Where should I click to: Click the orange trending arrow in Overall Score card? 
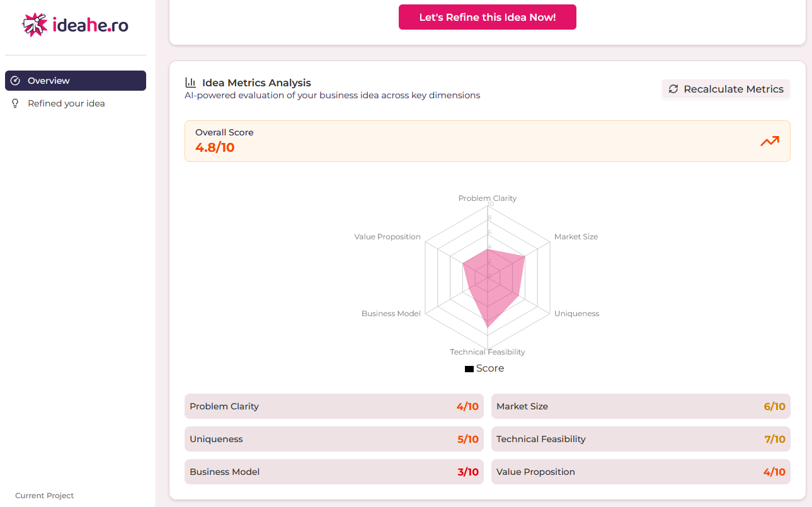[x=769, y=141]
